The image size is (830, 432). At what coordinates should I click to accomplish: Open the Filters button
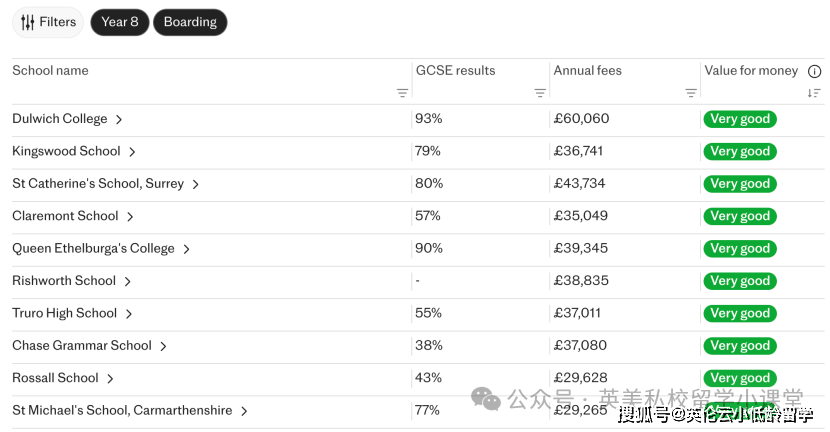(x=48, y=22)
